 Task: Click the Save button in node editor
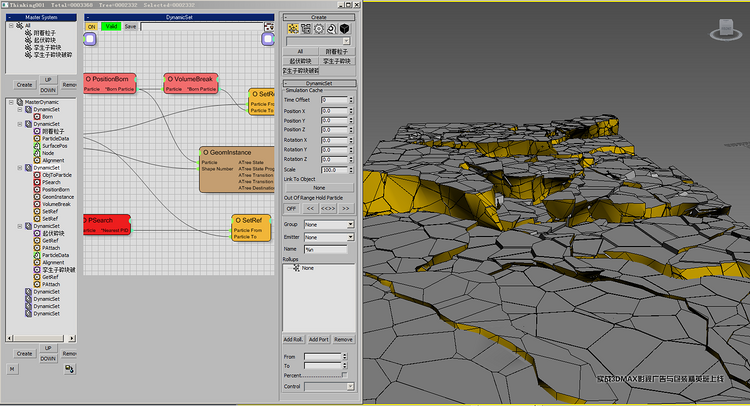131,27
